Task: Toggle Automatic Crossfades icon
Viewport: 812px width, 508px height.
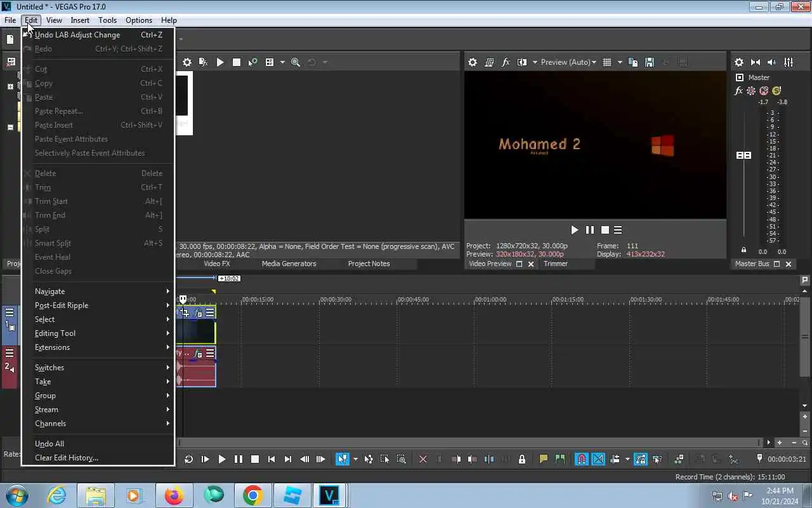Action: 598,459
